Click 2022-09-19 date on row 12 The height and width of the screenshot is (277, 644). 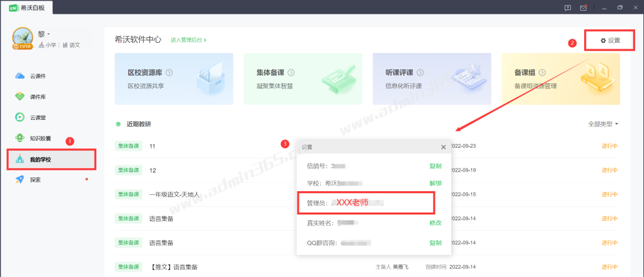(x=463, y=170)
